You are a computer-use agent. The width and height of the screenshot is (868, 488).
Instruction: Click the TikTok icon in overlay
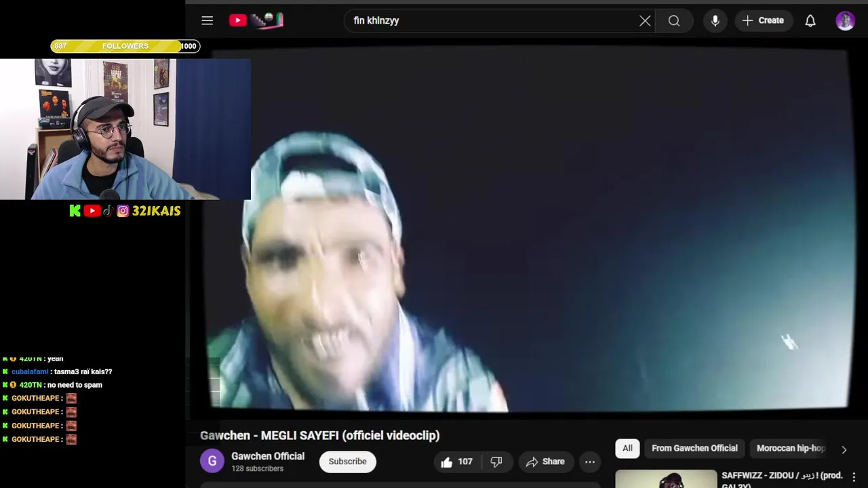108,211
